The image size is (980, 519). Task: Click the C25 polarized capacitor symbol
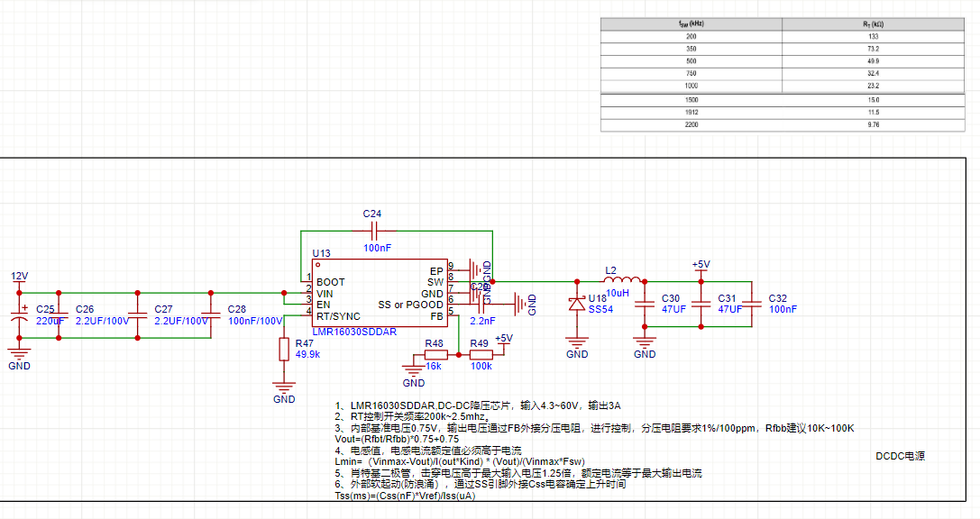(20, 315)
